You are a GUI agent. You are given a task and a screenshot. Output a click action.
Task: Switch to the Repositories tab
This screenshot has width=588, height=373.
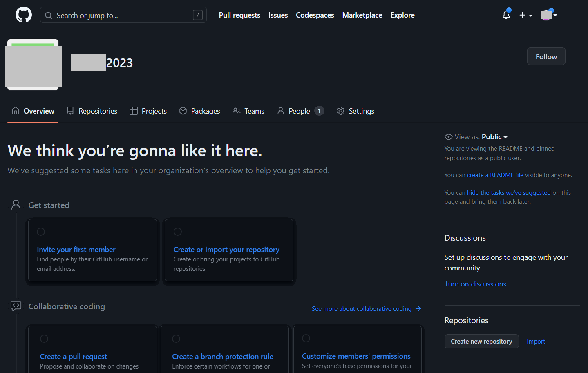click(x=92, y=111)
